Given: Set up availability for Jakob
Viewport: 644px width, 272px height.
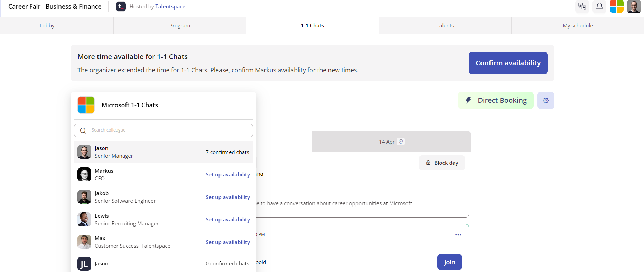Looking at the screenshot, I should pos(228,197).
